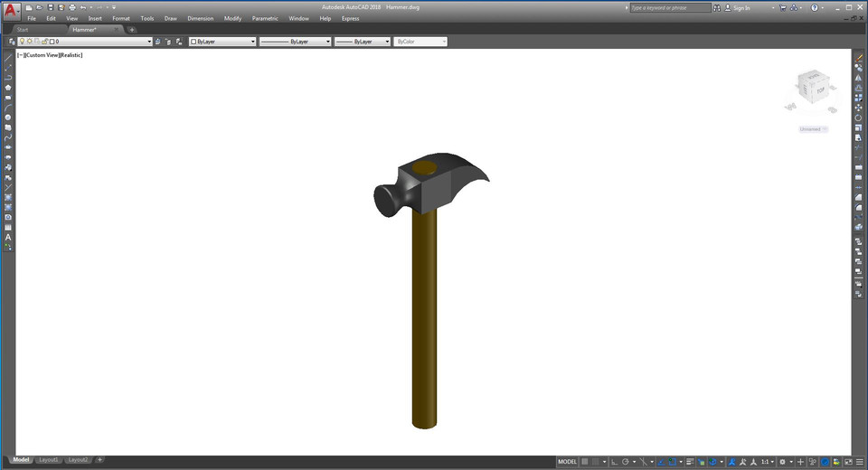Click the MODEL space button
The width and height of the screenshot is (868, 470).
[567, 462]
